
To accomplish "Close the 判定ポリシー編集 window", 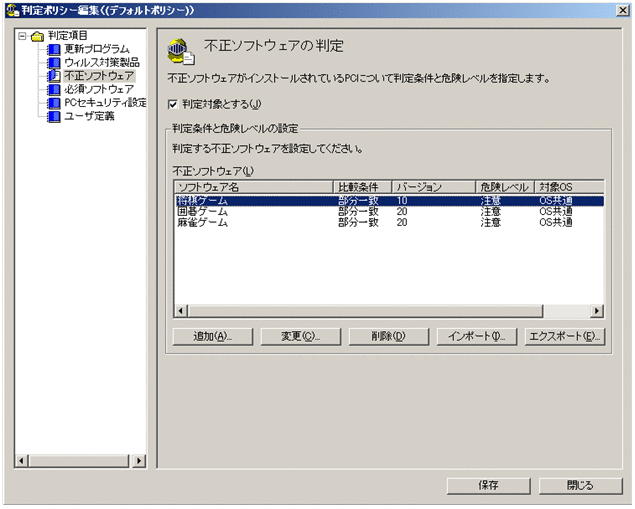I will point(622,11).
